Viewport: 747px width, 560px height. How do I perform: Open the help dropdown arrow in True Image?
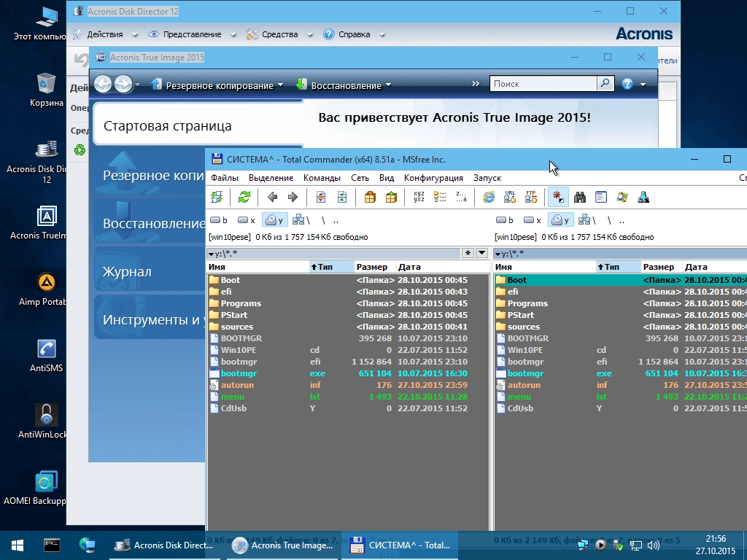point(643,85)
